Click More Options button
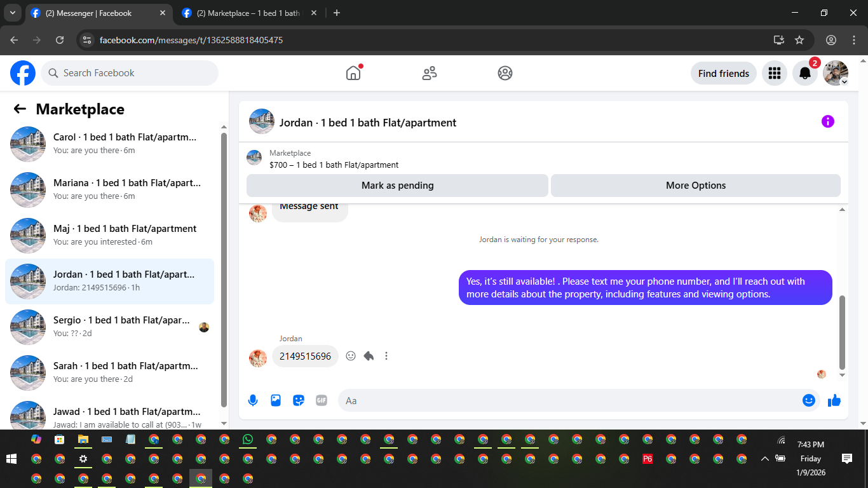The height and width of the screenshot is (488, 868). 696,186
